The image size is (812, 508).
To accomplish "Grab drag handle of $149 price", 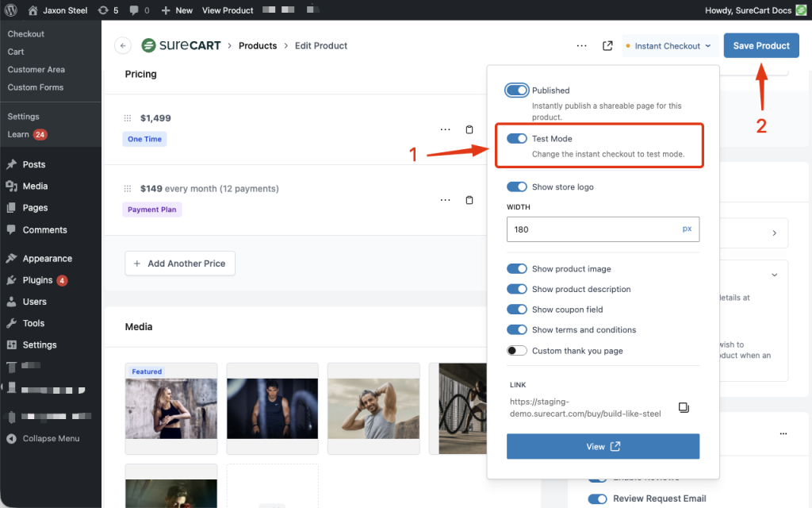I will pyautogui.click(x=128, y=189).
